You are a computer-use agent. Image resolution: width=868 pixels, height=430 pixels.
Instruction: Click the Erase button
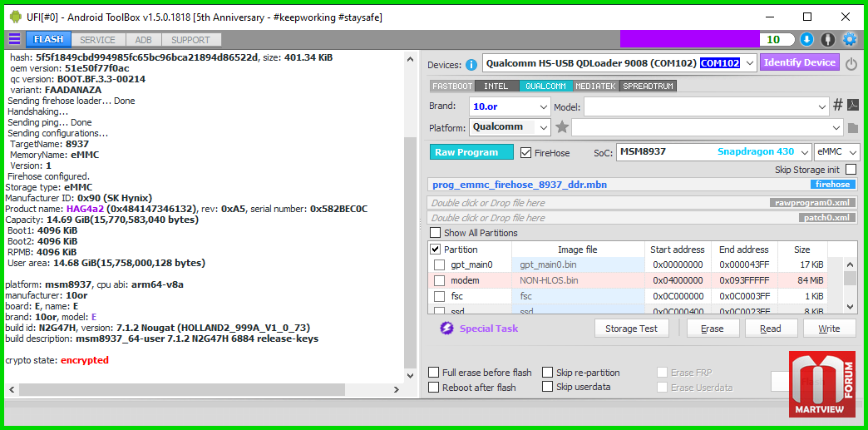(x=713, y=328)
